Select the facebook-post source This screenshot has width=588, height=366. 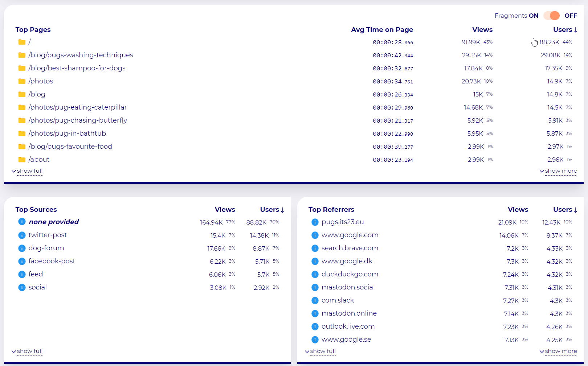click(x=52, y=261)
